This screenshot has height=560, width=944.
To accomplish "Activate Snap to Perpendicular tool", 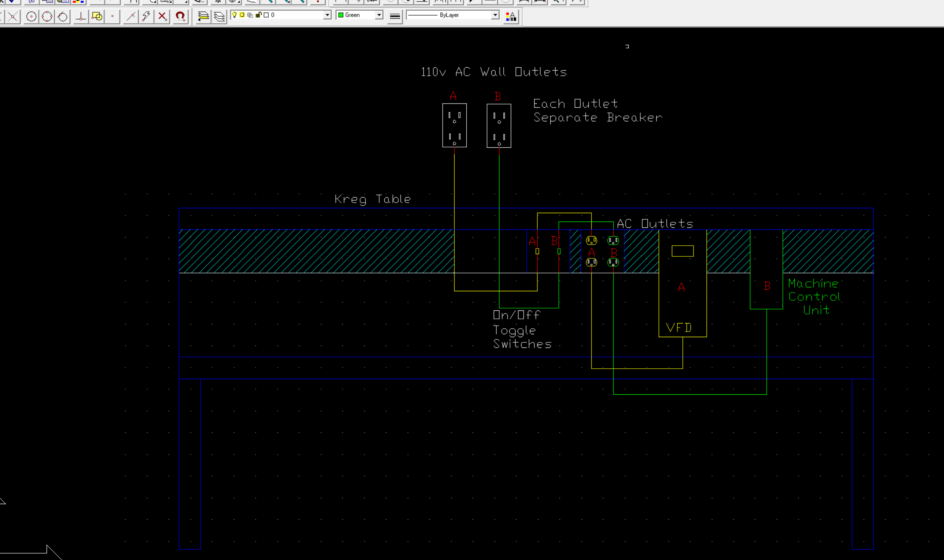I will 81,17.
